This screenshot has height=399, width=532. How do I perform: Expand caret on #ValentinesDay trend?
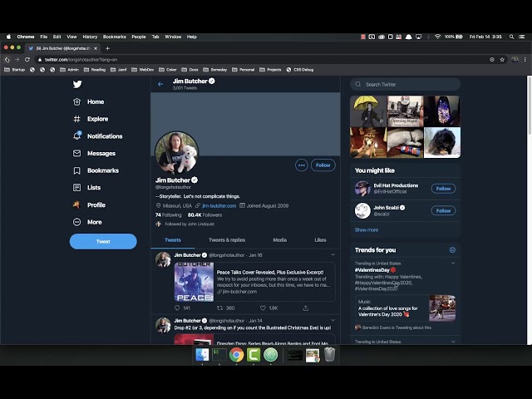[x=453, y=263]
